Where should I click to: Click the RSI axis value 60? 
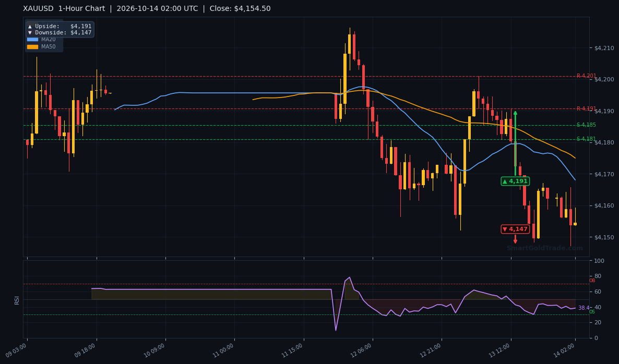(x=598, y=292)
